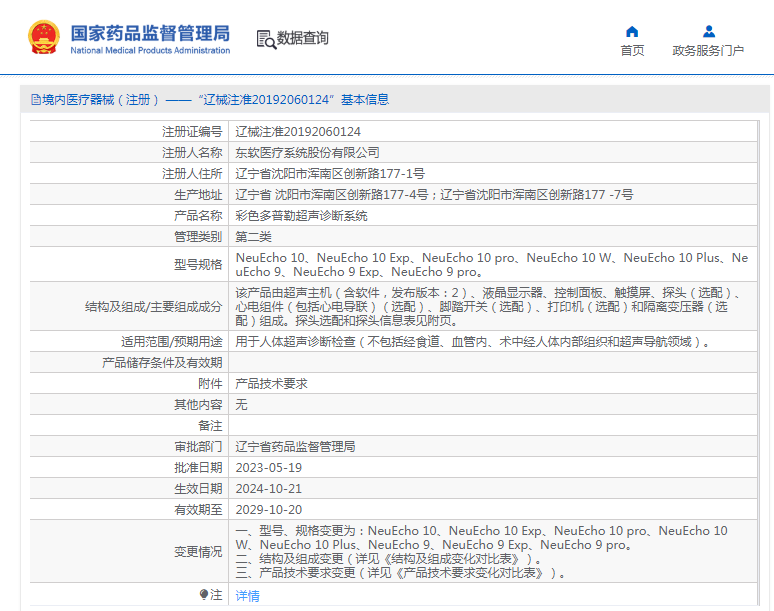Image resolution: width=774 pixels, height=611 pixels.
Task: Click the 附件 row label
Action: coord(210,383)
